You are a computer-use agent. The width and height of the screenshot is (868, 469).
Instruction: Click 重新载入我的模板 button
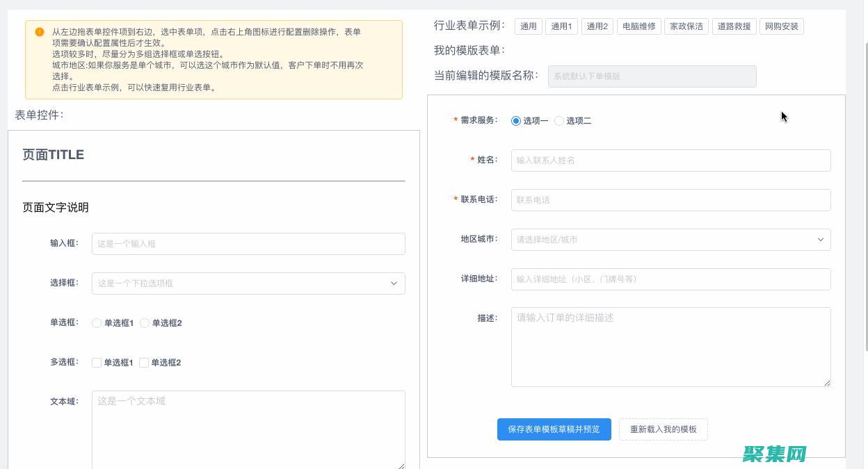664,429
